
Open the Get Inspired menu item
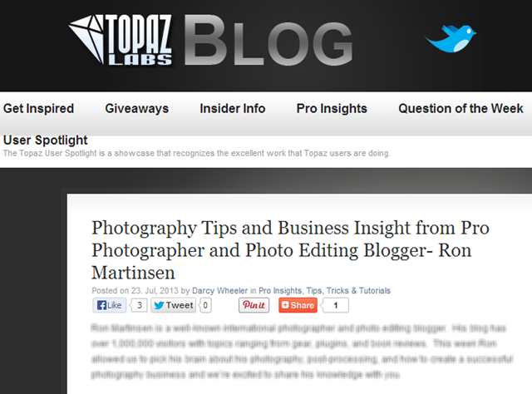coord(38,109)
